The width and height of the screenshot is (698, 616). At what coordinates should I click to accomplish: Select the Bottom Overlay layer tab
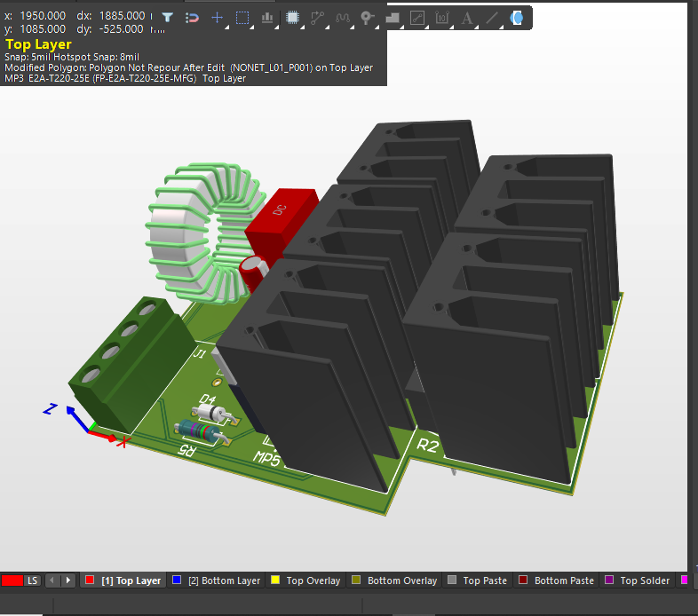(394, 580)
